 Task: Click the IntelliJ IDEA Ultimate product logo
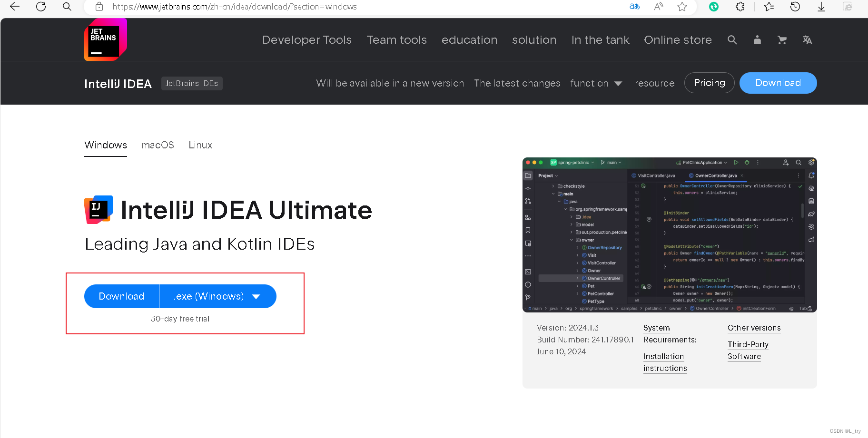pyautogui.click(x=99, y=210)
